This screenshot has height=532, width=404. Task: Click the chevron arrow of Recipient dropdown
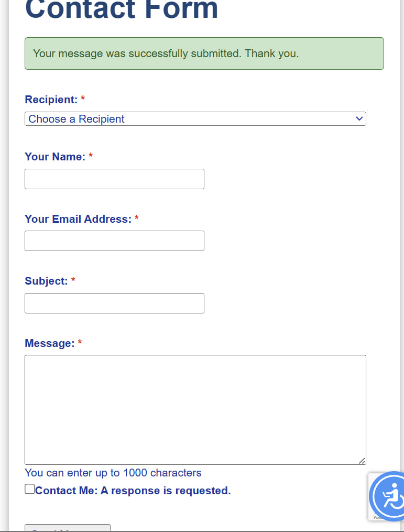coord(359,118)
